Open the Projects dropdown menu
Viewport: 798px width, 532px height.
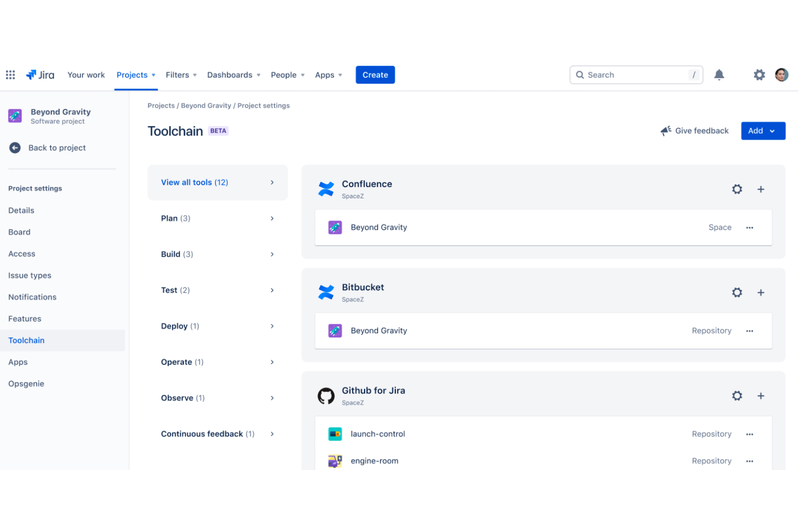[x=136, y=75]
